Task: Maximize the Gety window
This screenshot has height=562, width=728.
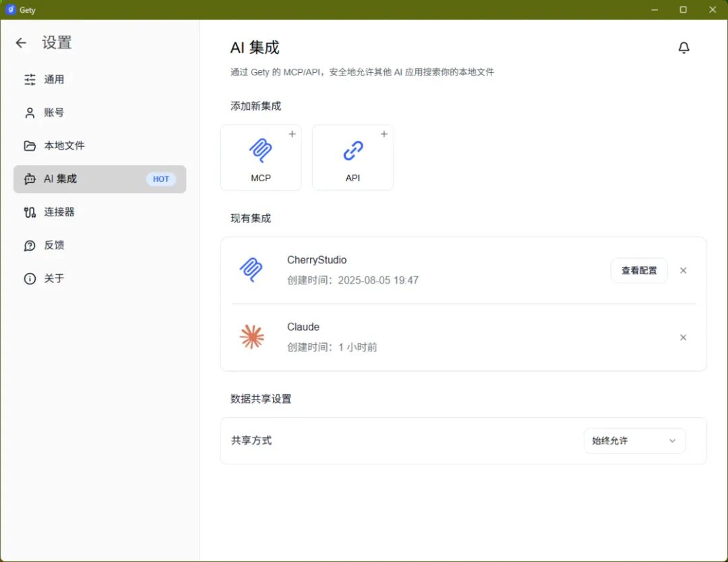Action: pyautogui.click(x=683, y=9)
